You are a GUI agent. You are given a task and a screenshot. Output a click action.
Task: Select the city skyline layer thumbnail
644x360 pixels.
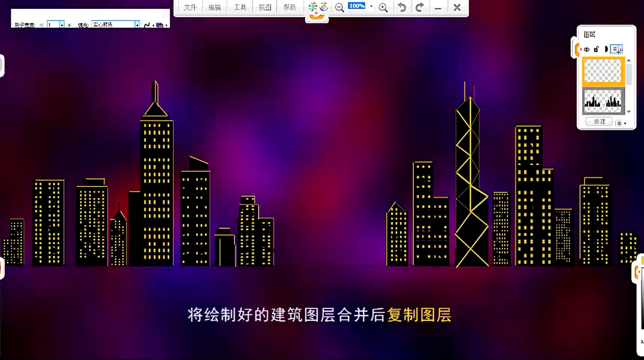[603, 101]
